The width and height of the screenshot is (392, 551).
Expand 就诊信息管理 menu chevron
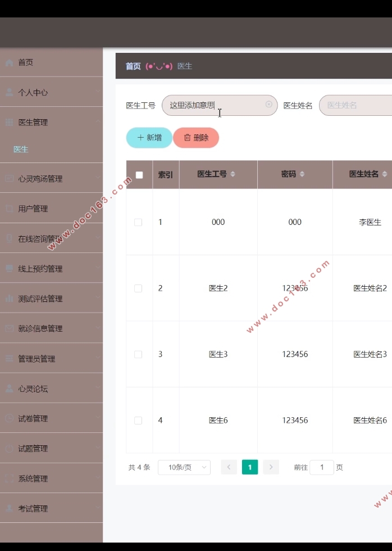[98, 327]
